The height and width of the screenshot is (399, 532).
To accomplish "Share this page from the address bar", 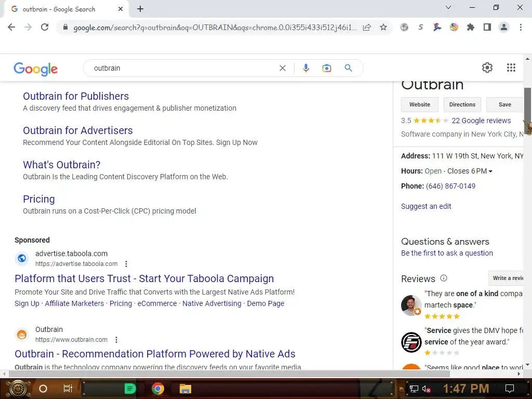I will pyautogui.click(x=367, y=27).
